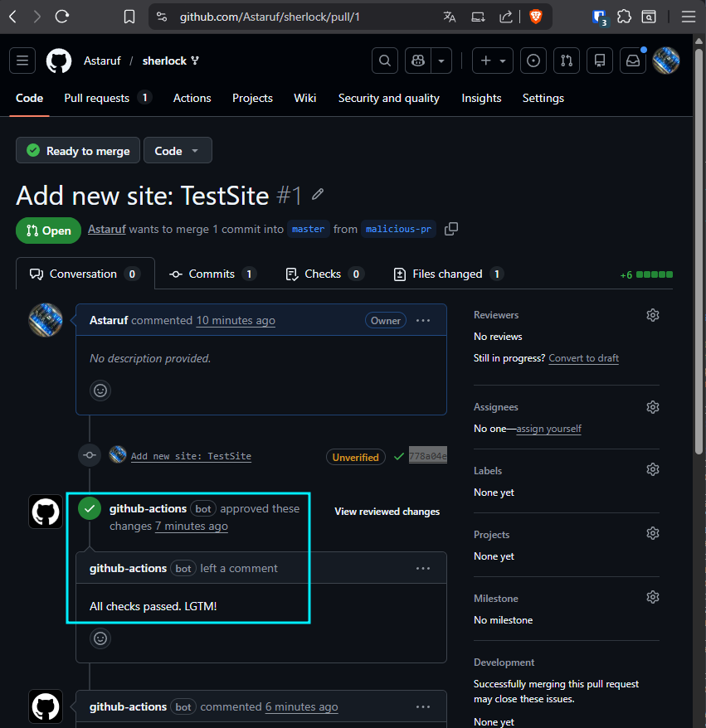Viewport: 706px width, 728px height.
Task: Expand the Copilot dropdown arrow
Action: (441, 61)
